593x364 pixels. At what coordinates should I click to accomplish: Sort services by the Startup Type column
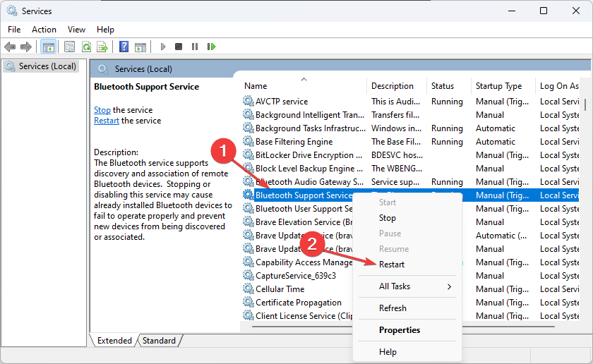click(498, 86)
